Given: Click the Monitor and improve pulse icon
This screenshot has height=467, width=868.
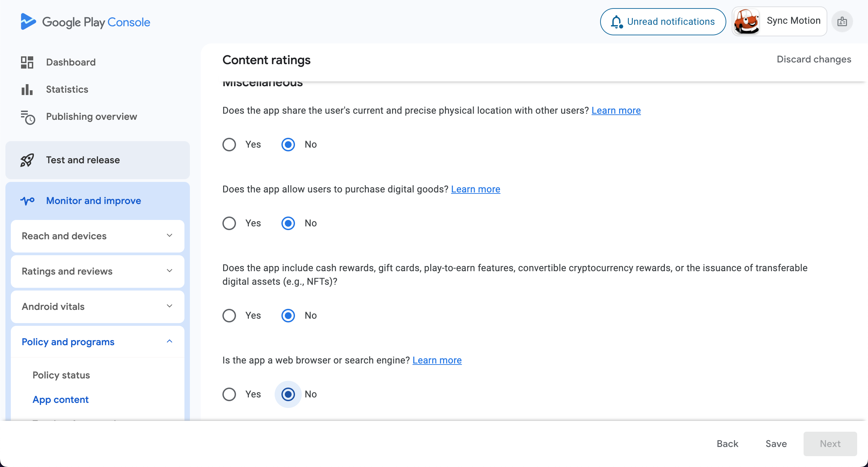Looking at the screenshot, I should point(27,201).
